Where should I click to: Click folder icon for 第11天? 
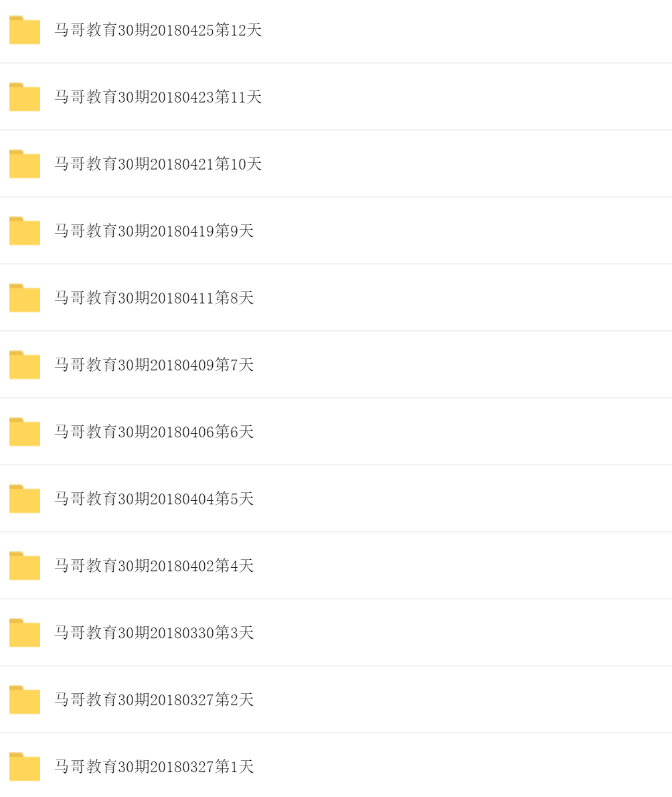point(24,97)
